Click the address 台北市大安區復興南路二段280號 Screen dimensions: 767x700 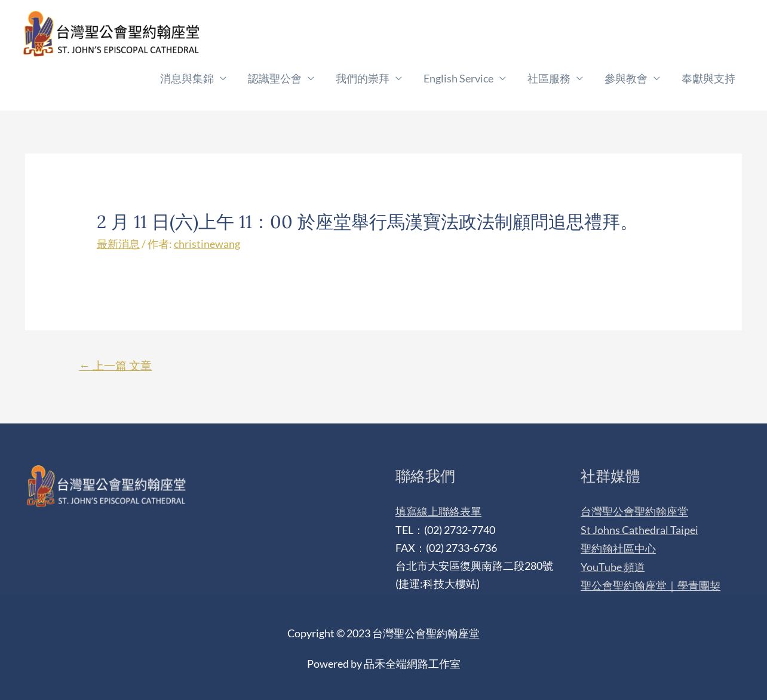tap(474, 566)
